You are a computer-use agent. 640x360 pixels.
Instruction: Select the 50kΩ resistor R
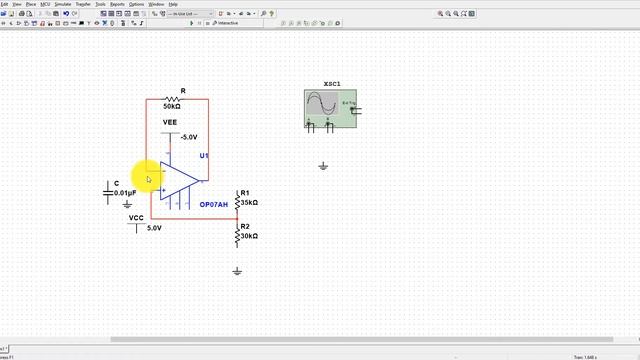(x=173, y=99)
